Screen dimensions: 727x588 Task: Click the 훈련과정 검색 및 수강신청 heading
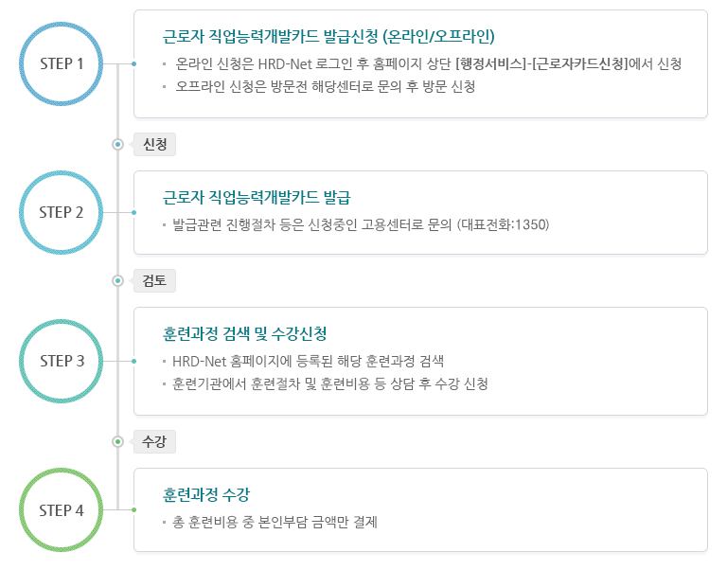pos(244,334)
